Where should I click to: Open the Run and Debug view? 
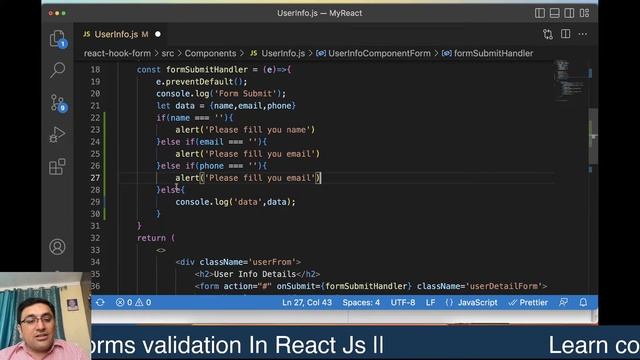point(57,135)
